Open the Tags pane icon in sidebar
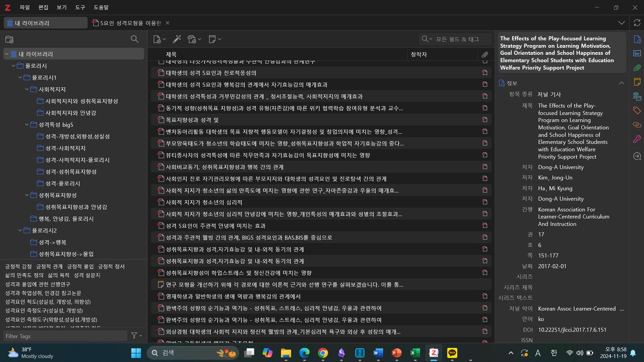This screenshot has height=362, width=644. (637, 110)
